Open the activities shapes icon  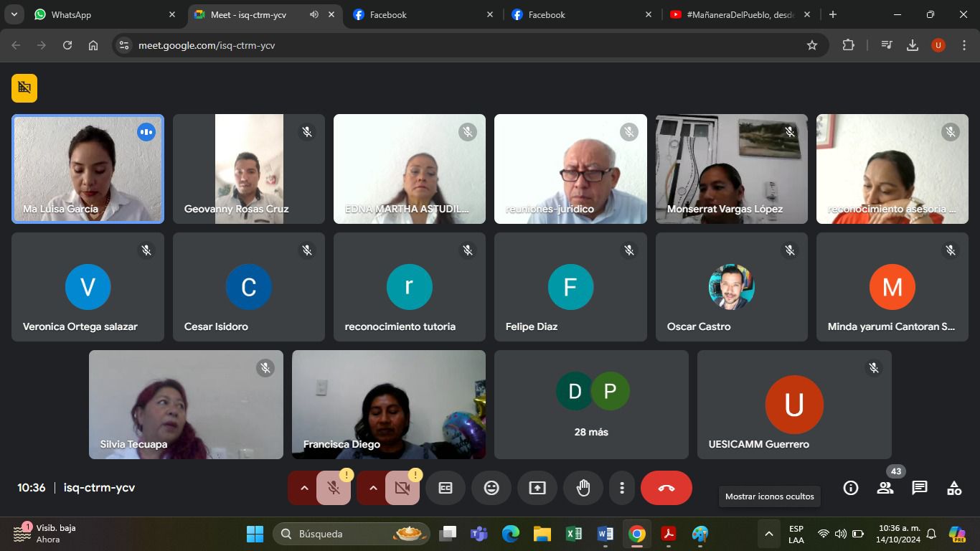953,488
